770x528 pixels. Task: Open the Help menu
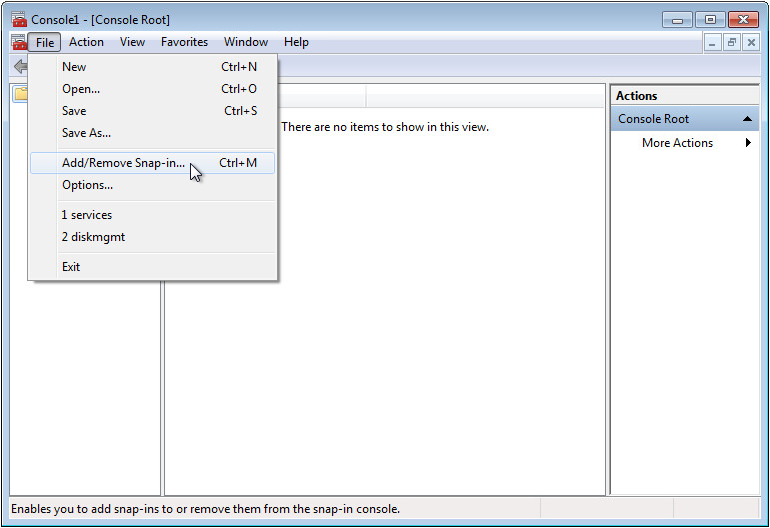(x=296, y=42)
